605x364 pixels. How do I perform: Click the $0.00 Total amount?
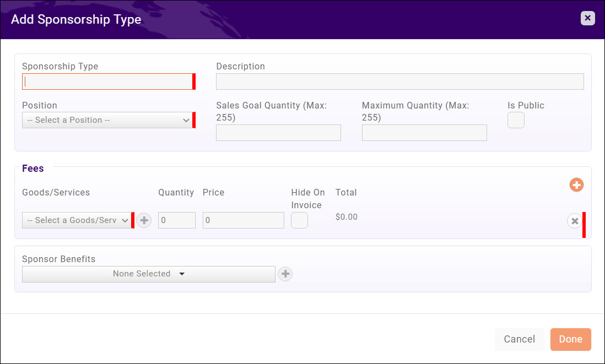[347, 217]
